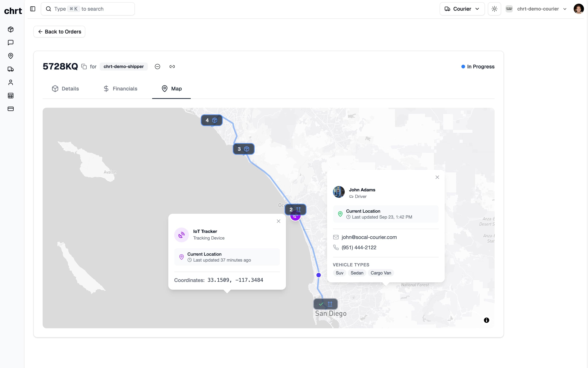Collapse the left sidebar panel
This screenshot has height=368, width=588.
click(33, 9)
